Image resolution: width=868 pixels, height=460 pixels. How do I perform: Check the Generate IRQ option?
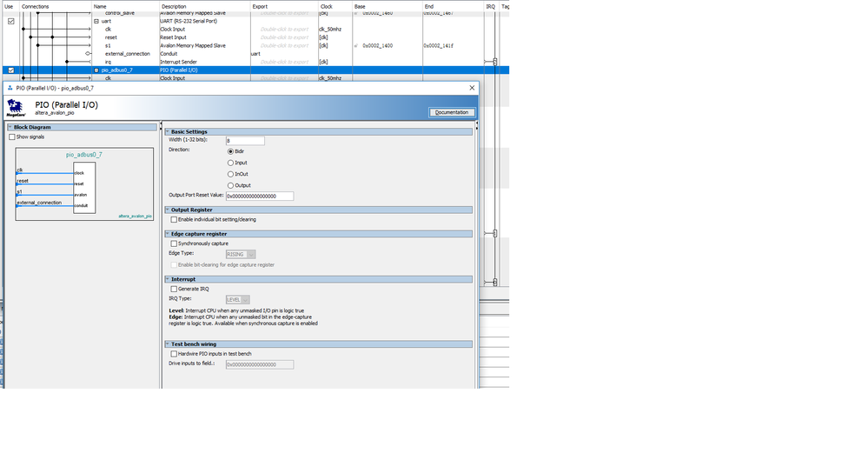pos(174,289)
